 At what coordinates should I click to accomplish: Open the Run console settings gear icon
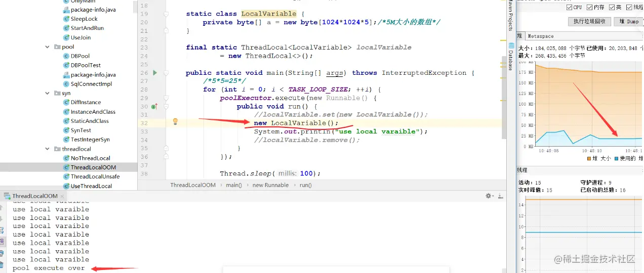(x=489, y=196)
